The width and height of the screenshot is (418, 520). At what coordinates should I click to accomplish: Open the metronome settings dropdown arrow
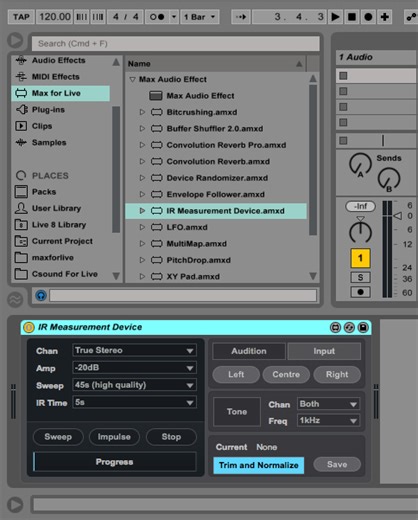pos(174,17)
